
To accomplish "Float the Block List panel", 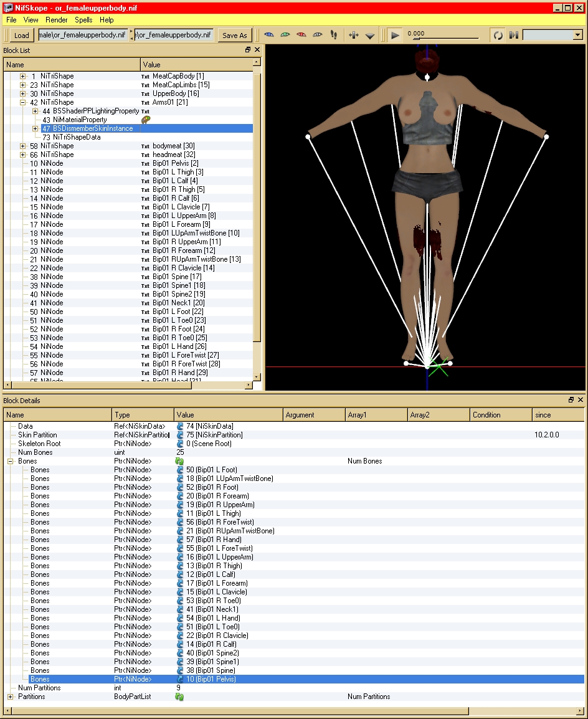I will pos(248,50).
